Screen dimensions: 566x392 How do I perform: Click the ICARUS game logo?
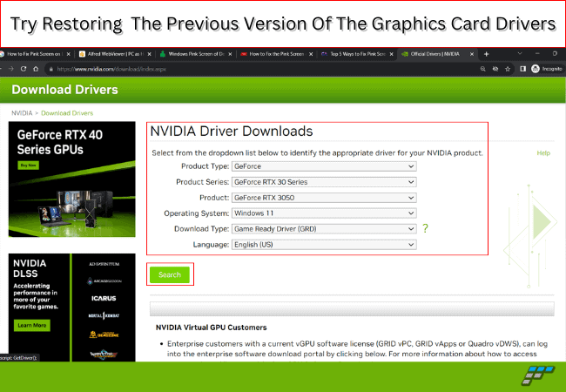[104, 299]
